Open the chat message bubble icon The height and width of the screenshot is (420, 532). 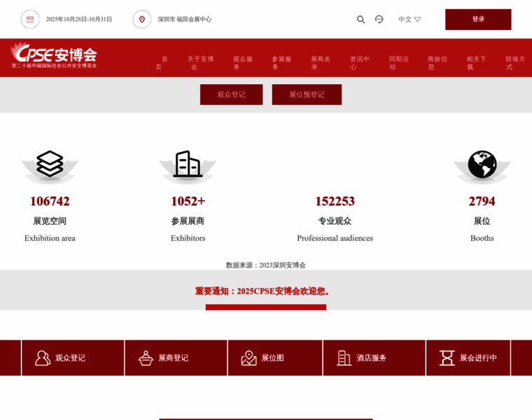click(x=379, y=20)
